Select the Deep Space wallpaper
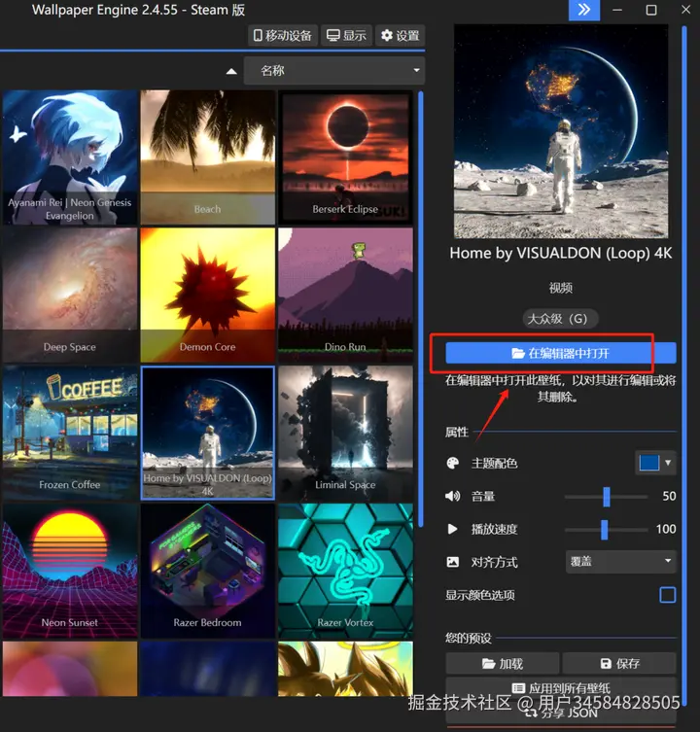The image size is (700, 732). pyautogui.click(x=70, y=296)
